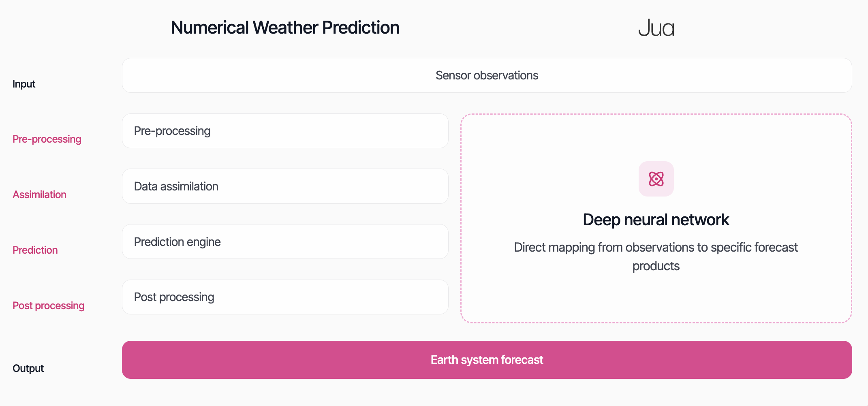
Task: Click the pink Post processing row label
Action: [x=49, y=306]
